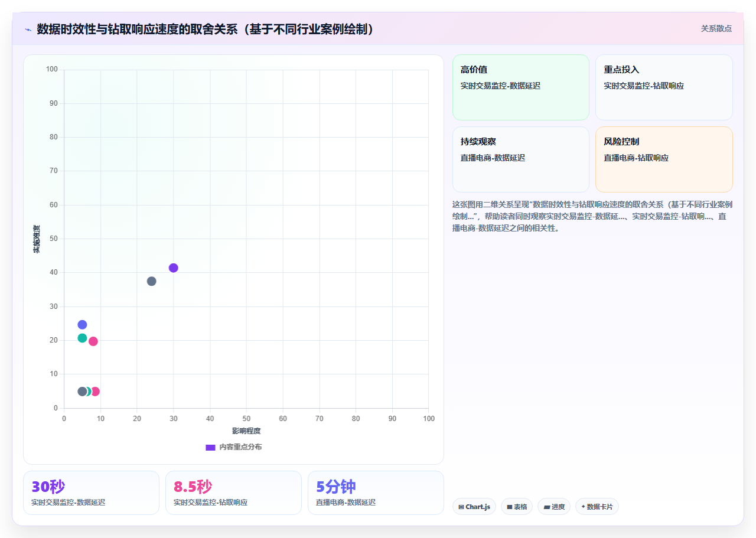Viewport: 756px width, 538px height.
Task: Click 直播电商-数据延迟 under the 5分钟 card
Action: [x=346, y=503]
